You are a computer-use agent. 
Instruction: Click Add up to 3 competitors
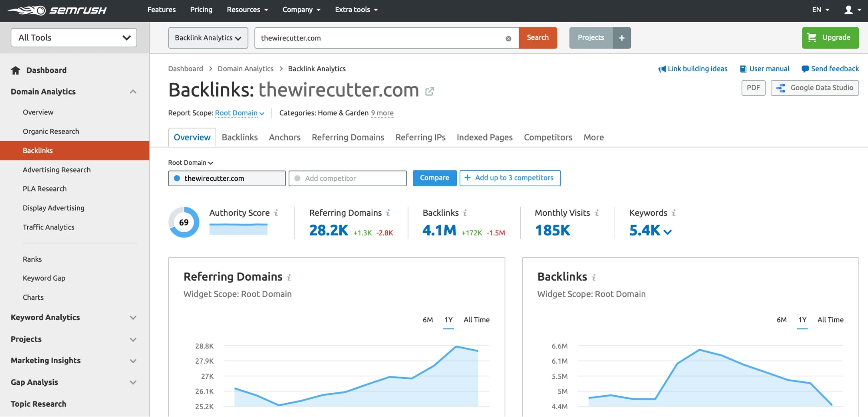tap(510, 178)
